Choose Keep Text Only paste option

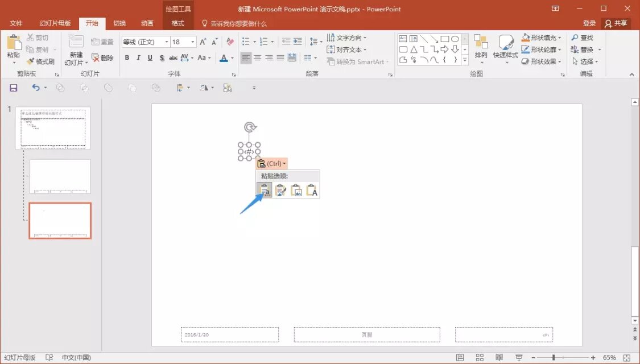312,190
